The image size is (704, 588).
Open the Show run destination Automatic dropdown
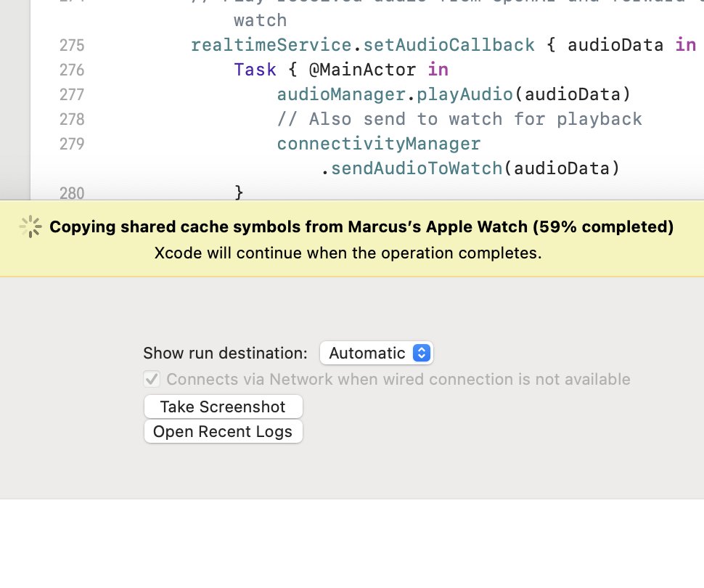click(x=376, y=353)
